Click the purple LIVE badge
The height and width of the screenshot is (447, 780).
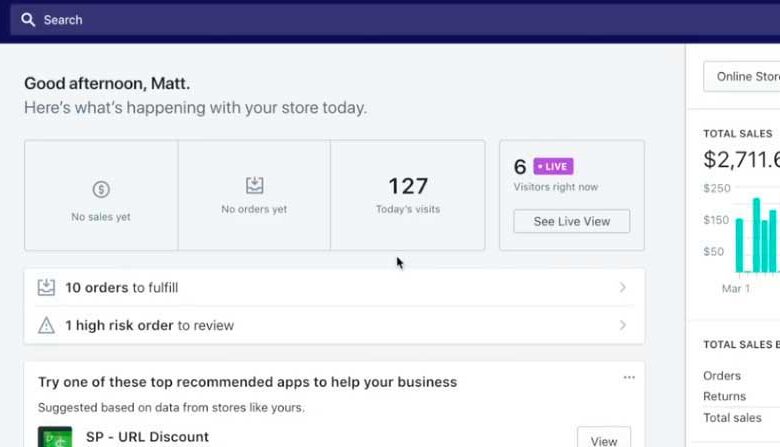[x=553, y=167]
